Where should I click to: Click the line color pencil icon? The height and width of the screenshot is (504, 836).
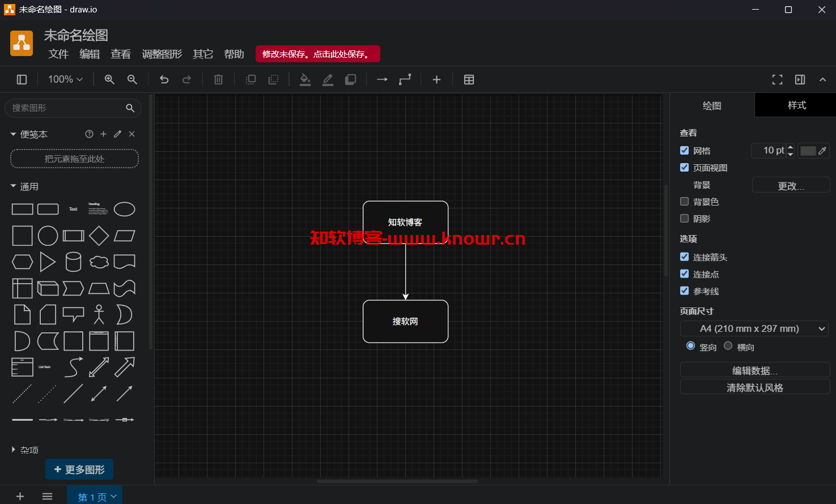(328, 80)
